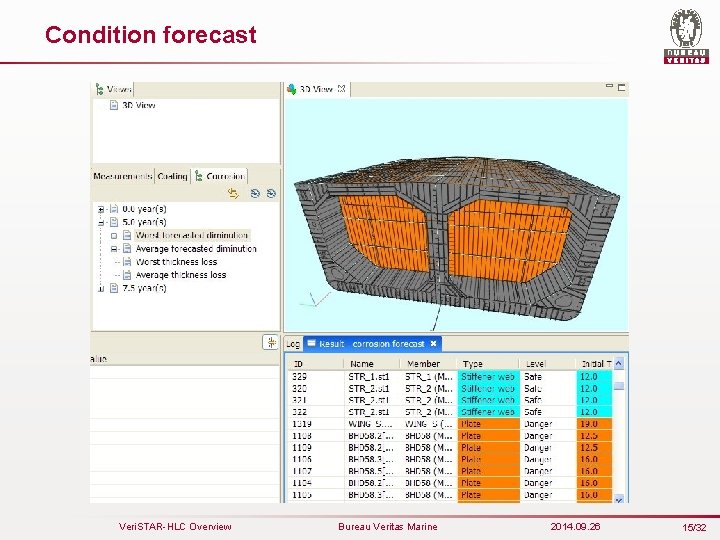720x540 pixels.
Task: Select the 5.0 year(s) tree item
Action: pyautogui.click(x=144, y=222)
